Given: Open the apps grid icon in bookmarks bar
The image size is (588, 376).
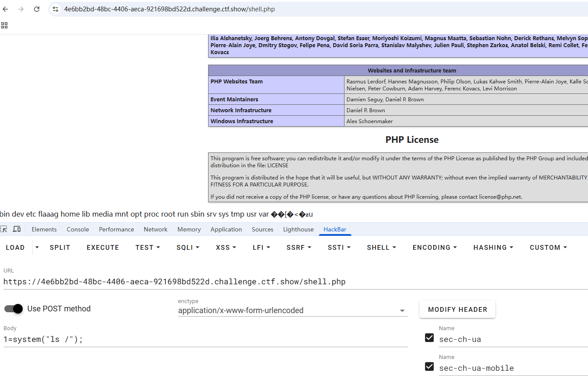Looking at the screenshot, I should click(x=4, y=25).
